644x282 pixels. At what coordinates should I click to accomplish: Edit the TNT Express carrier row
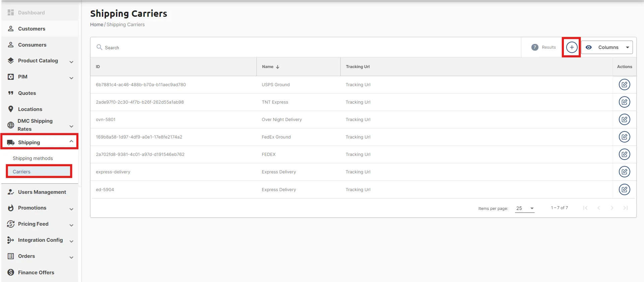[x=624, y=102]
